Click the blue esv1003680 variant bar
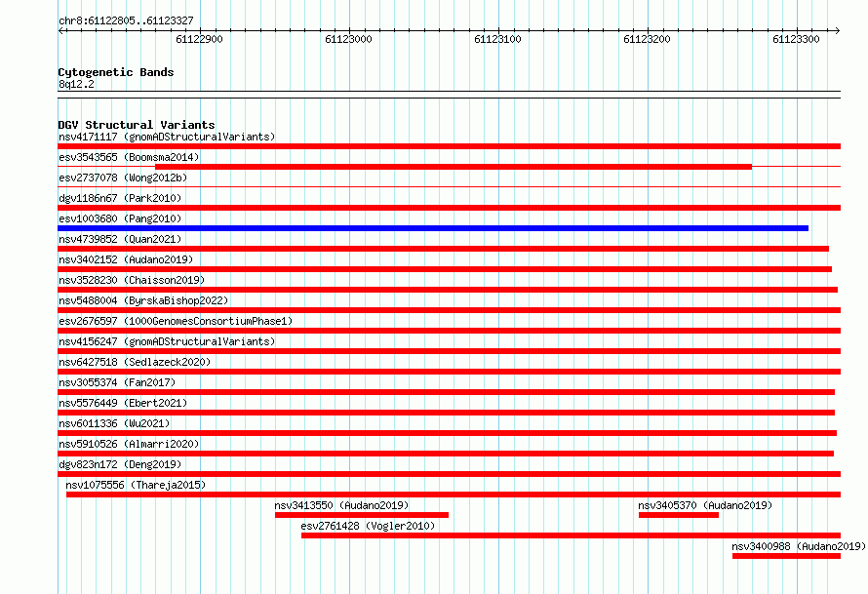Screen dimensions: 868x594 coord(433,228)
